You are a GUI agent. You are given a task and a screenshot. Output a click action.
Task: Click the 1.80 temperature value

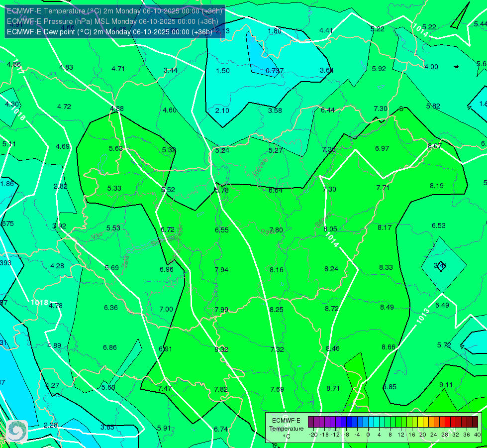[x=275, y=31]
